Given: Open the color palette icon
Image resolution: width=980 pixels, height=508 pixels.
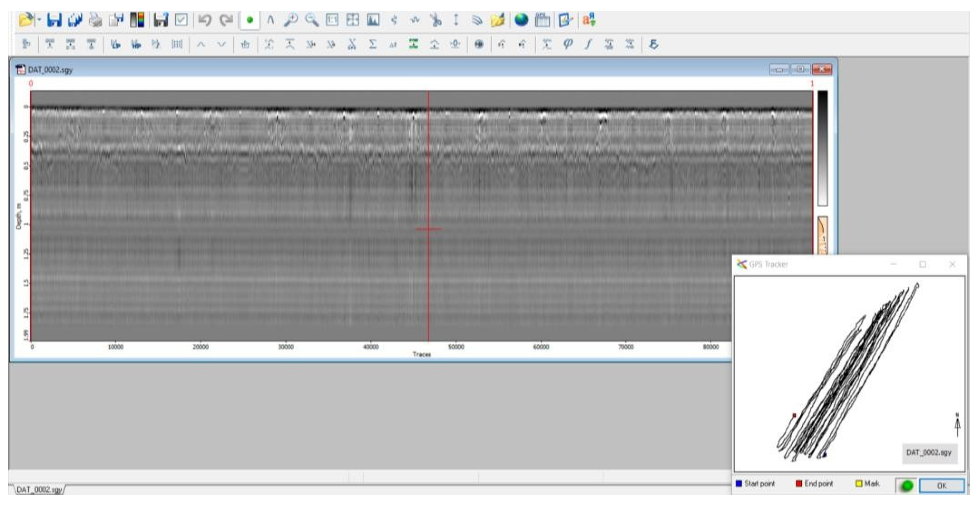Looking at the screenshot, I should pyautogui.click(x=137, y=20).
